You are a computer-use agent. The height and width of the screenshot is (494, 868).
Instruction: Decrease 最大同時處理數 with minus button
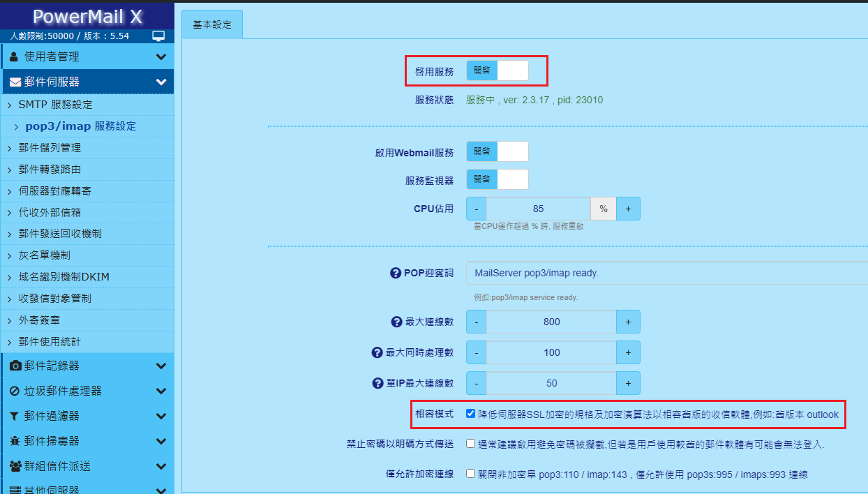click(477, 352)
